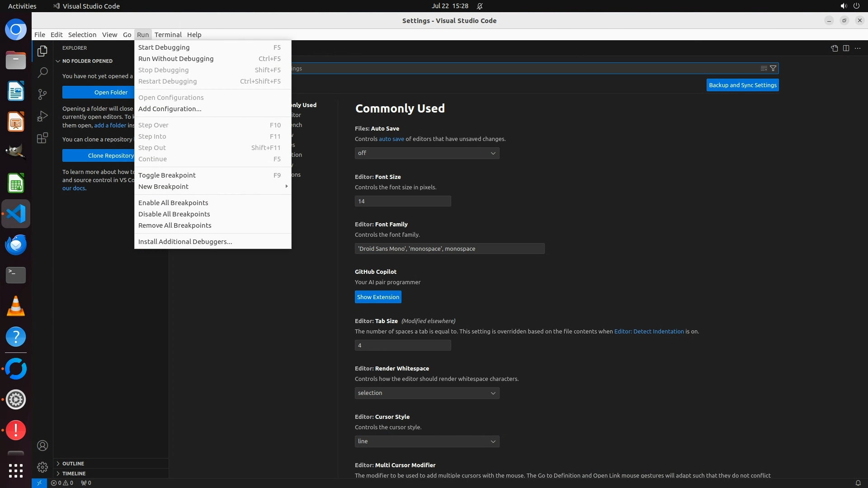The image size is (868, 488).
Task: Click the Accounts icon in activity bar
Action: 42,446
